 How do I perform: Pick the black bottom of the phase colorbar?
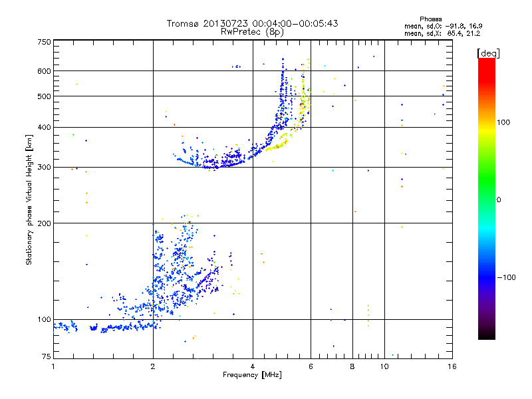487,334
